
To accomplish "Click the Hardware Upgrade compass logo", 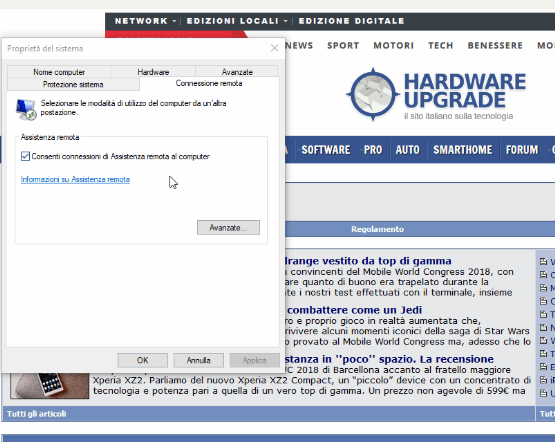I will click(x=373, y=94).
